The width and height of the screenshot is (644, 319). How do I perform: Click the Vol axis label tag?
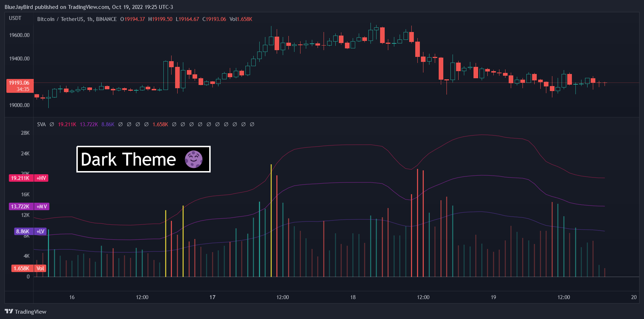(40, 269)
